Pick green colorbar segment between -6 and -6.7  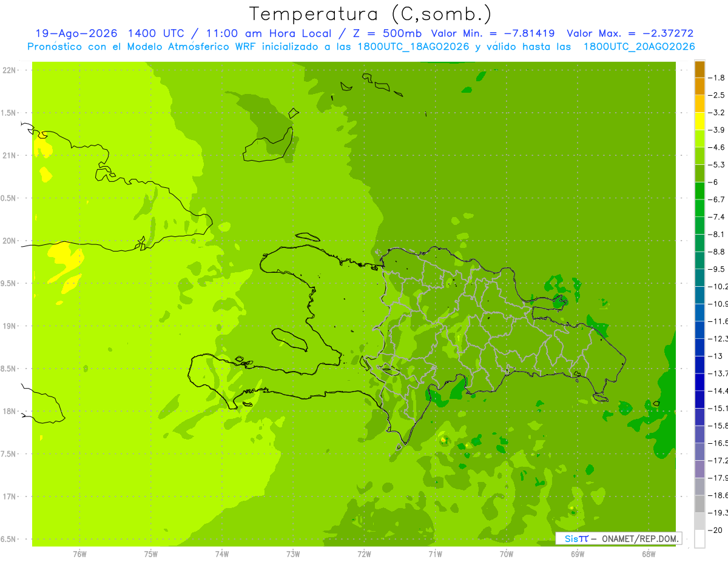click(x=700, y=190)
